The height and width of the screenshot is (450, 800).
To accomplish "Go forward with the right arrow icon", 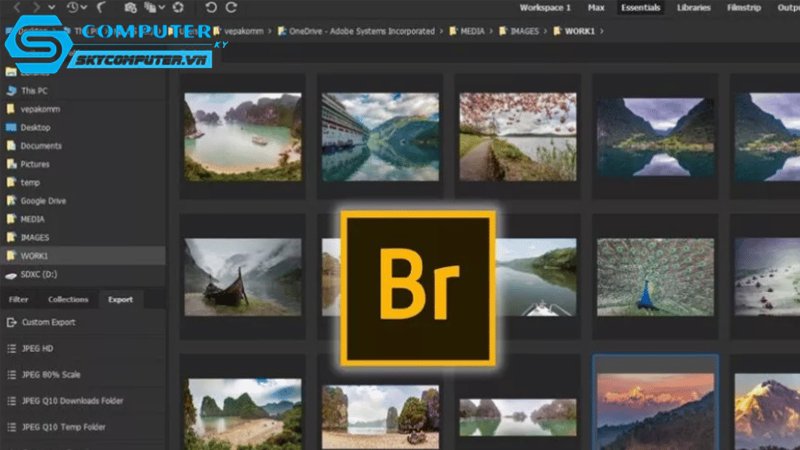I will 36,7.
